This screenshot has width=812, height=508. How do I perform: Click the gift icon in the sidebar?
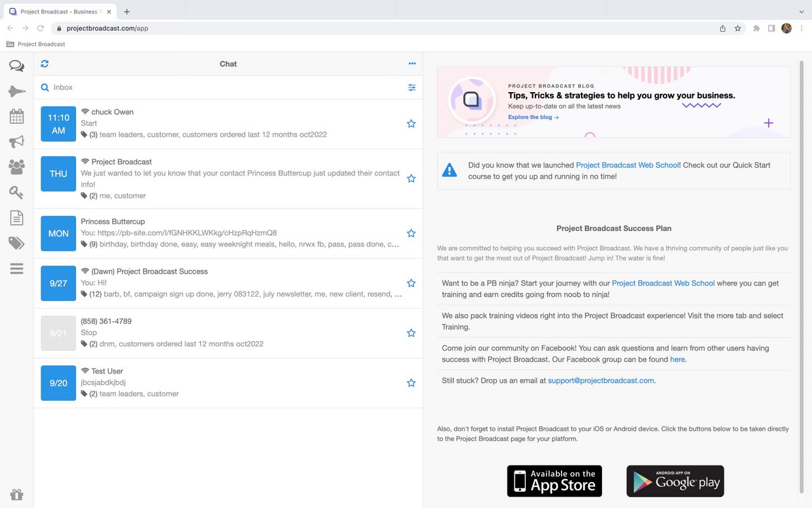pyautogui.click(x=16, y=494)
